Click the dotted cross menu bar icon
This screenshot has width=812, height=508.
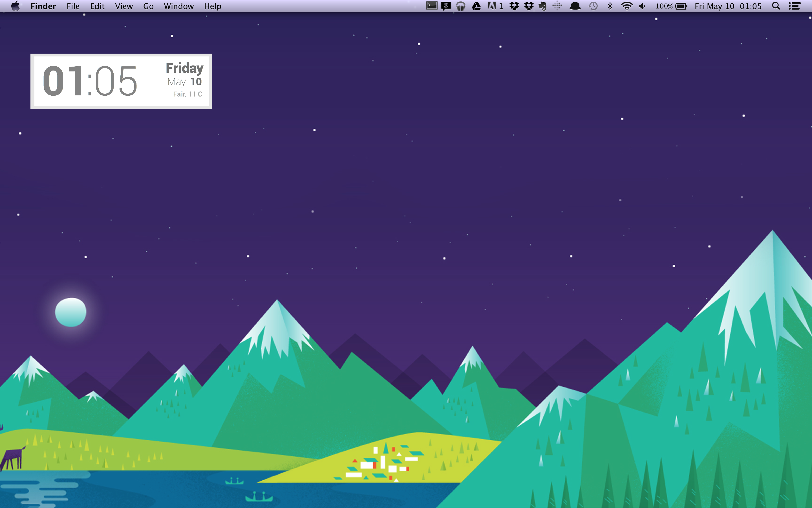click(x=557, y=6)
